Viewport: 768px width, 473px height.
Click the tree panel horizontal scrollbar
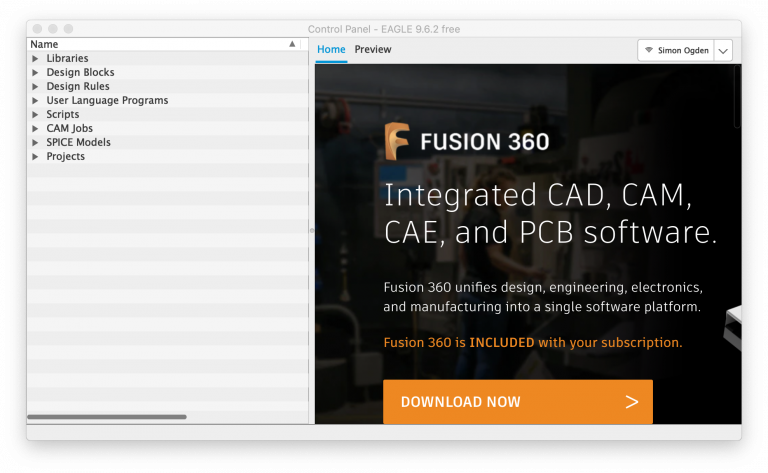tap(106, 417)
